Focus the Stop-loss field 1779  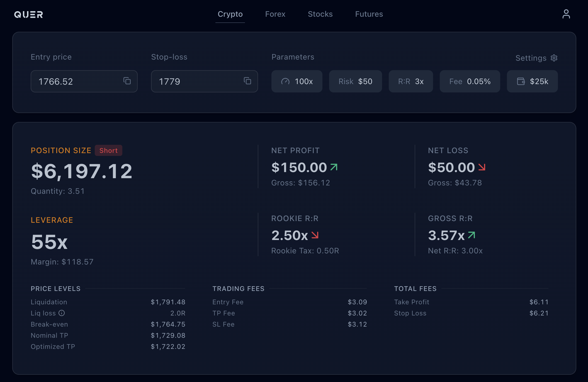205,81
